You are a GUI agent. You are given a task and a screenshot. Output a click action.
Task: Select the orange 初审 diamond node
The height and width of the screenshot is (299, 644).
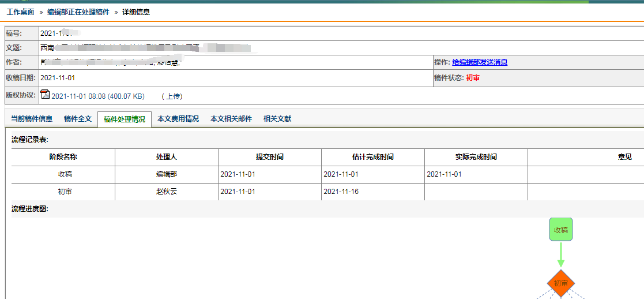tap(560, 283)
